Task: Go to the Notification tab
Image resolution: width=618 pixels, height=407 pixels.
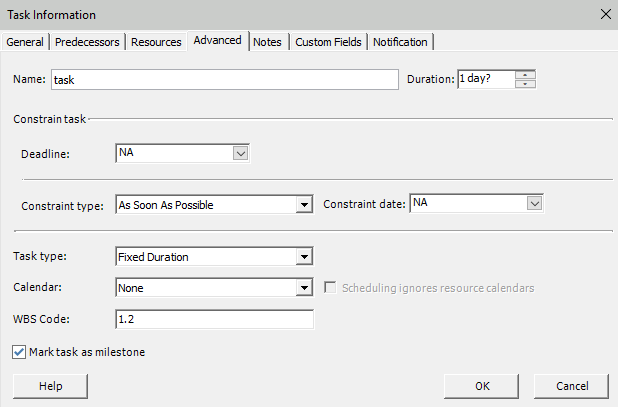Action: [x=401, y=42]
